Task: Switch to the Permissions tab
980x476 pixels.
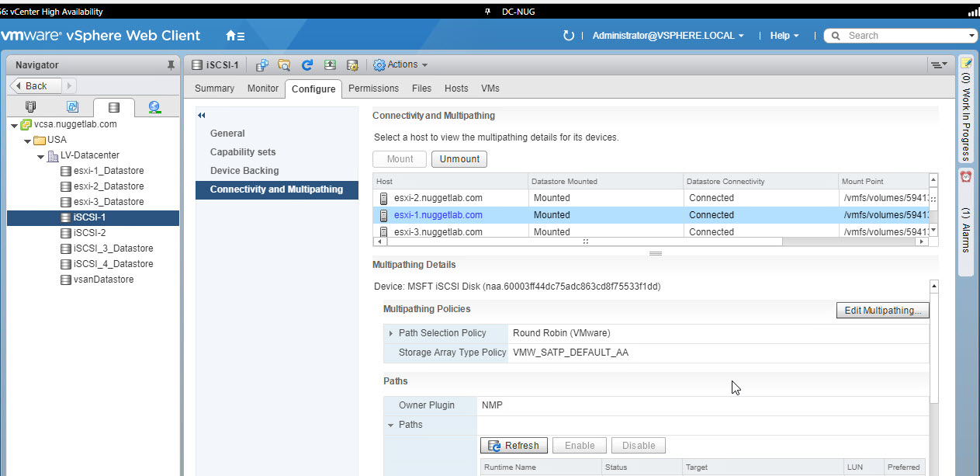Action: pos(373,89)
